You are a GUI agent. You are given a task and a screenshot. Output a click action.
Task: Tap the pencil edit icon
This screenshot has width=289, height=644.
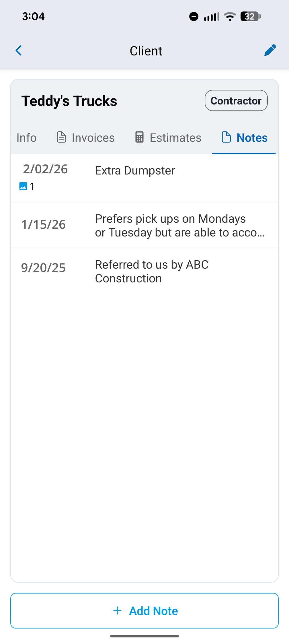270,50
